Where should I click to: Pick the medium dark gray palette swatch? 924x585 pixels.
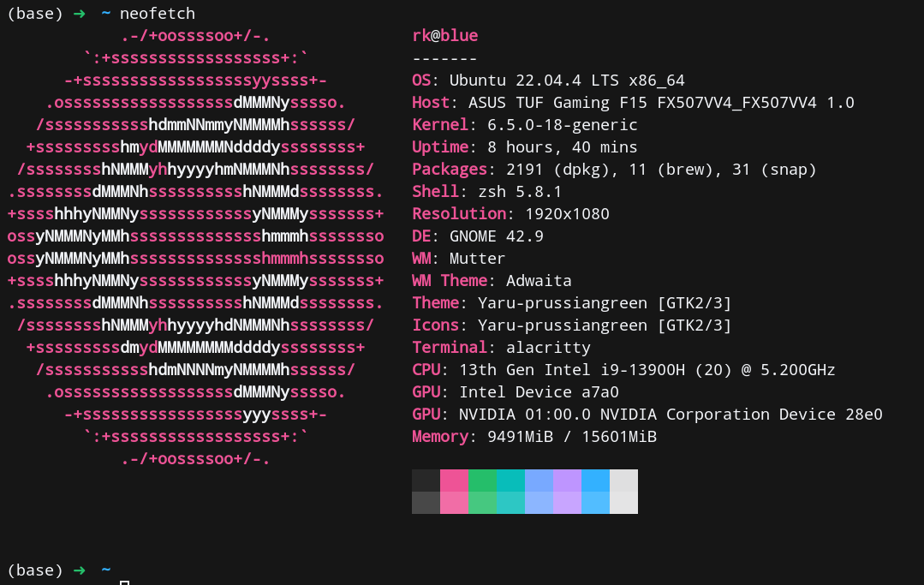(x=426, y=503)
